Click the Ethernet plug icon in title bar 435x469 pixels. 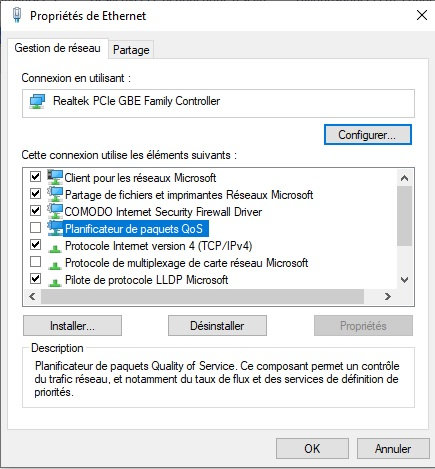17,16
